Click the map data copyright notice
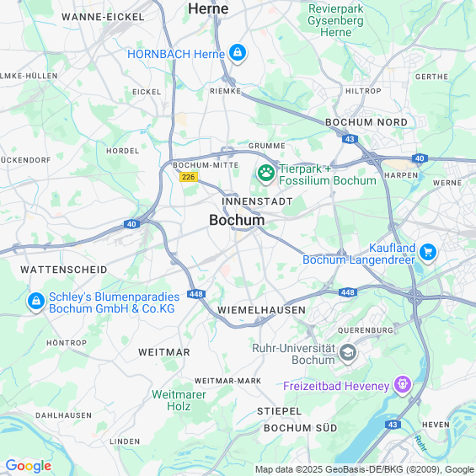This screenshot has width=476, height=476. [x=365, y=469]
